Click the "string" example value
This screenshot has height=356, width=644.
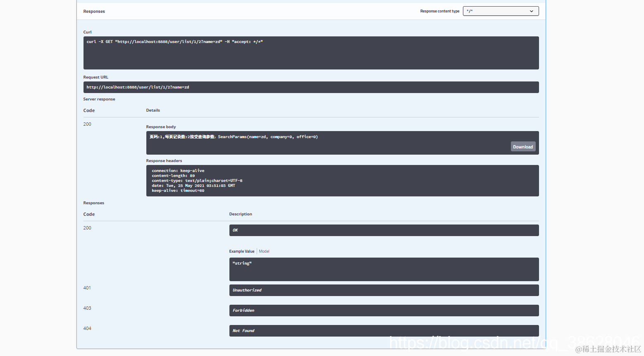(x=242, y=263)
